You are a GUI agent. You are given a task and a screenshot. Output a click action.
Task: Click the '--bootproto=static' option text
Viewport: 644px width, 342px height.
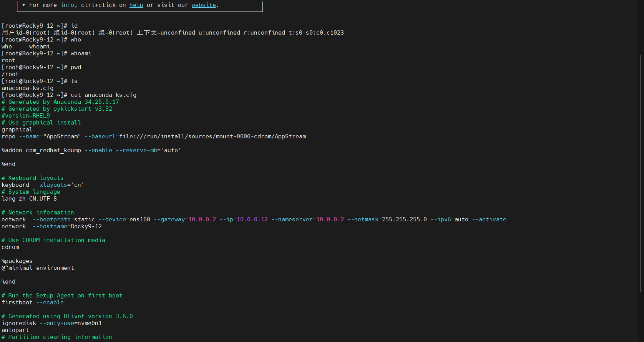click(x=64, y=219)
